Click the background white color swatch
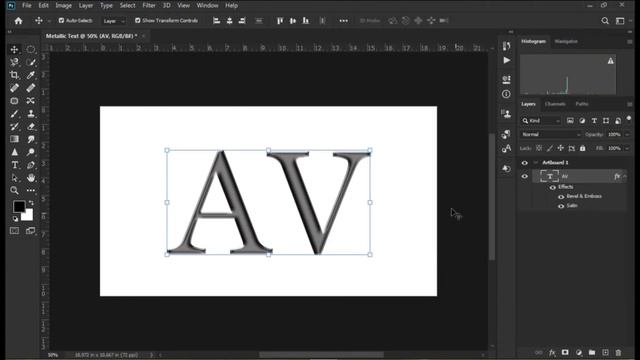The width and height of the screenshot is (640, 360). 28,215
